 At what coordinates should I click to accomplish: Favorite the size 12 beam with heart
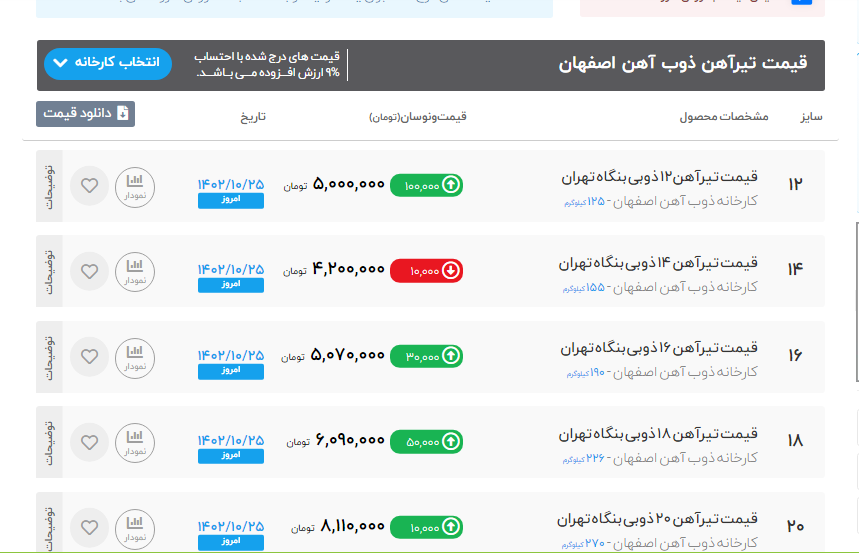click(x=89, y=186)
